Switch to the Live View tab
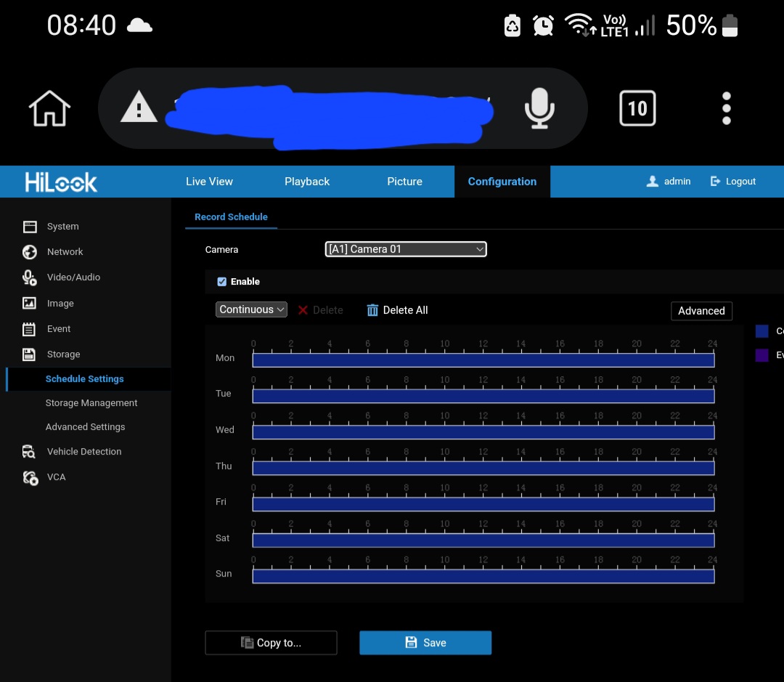784x682 pixels. [209, 182]
